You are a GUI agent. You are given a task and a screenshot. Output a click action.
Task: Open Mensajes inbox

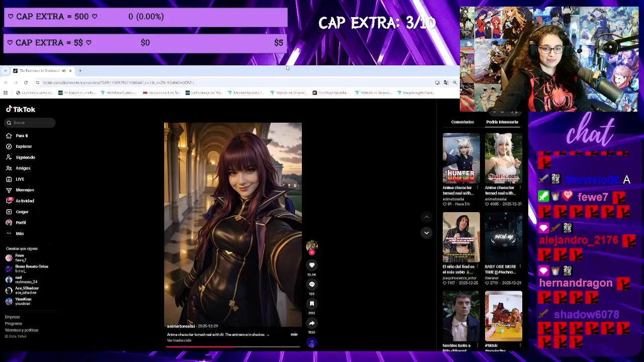click(20, 190)
